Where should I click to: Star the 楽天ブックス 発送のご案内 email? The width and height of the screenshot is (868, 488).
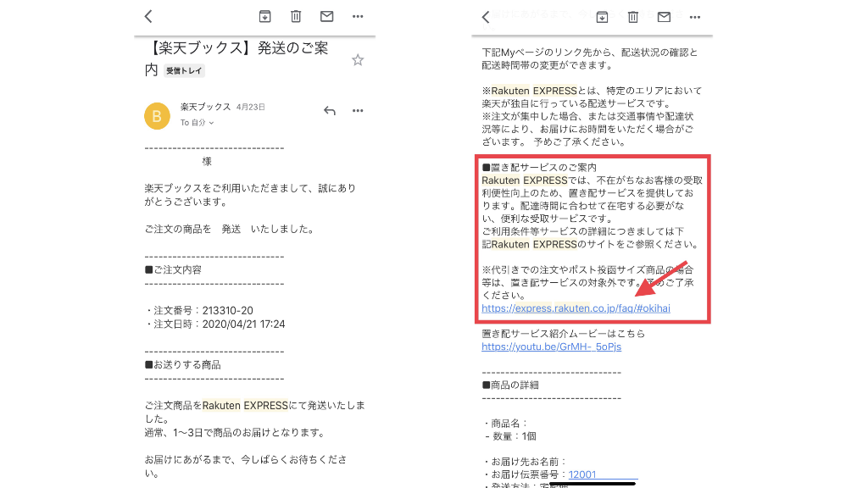pyautogui.click(x=358, y=60)
